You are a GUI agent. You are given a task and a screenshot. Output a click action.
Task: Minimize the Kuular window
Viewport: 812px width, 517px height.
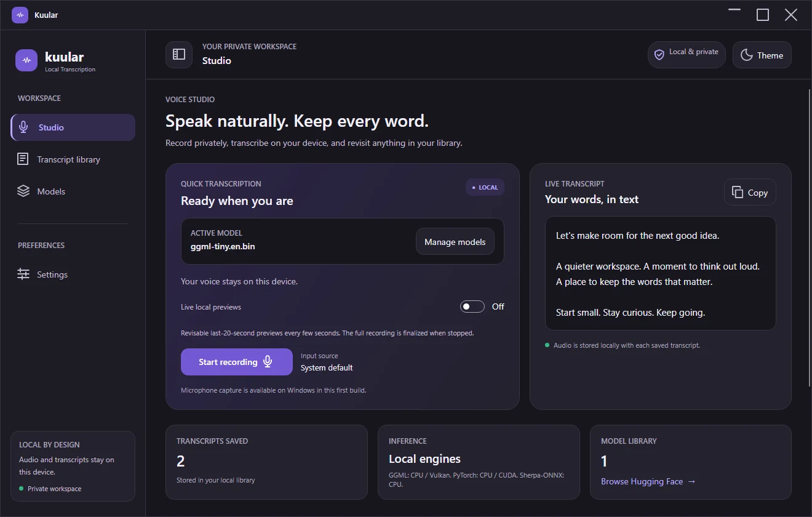click(x=734, y=10)
